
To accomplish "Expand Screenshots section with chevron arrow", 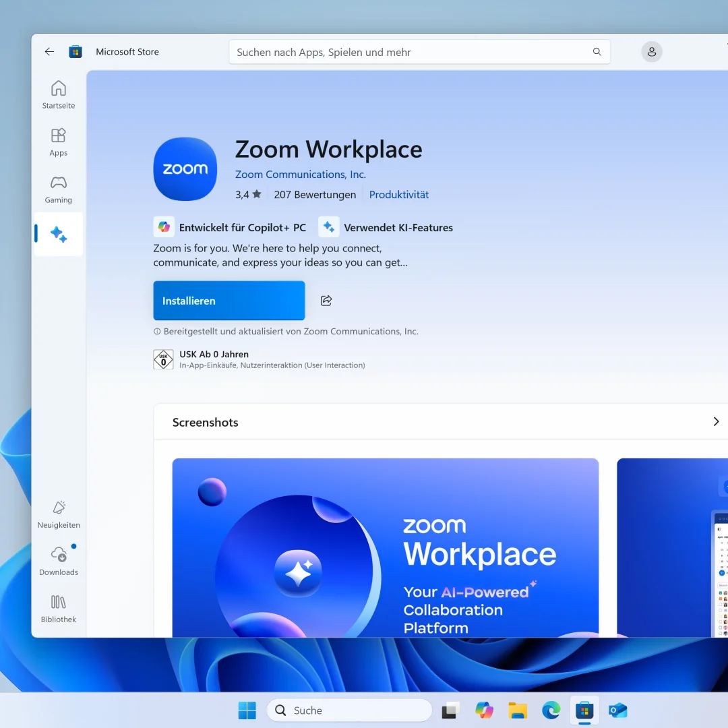I will tap(716, 422).
